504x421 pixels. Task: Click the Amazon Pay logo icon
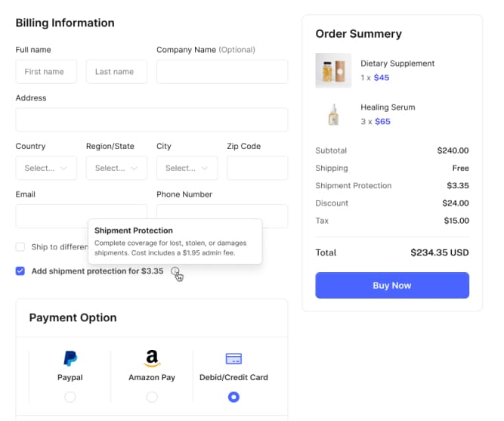pos(152,358)
